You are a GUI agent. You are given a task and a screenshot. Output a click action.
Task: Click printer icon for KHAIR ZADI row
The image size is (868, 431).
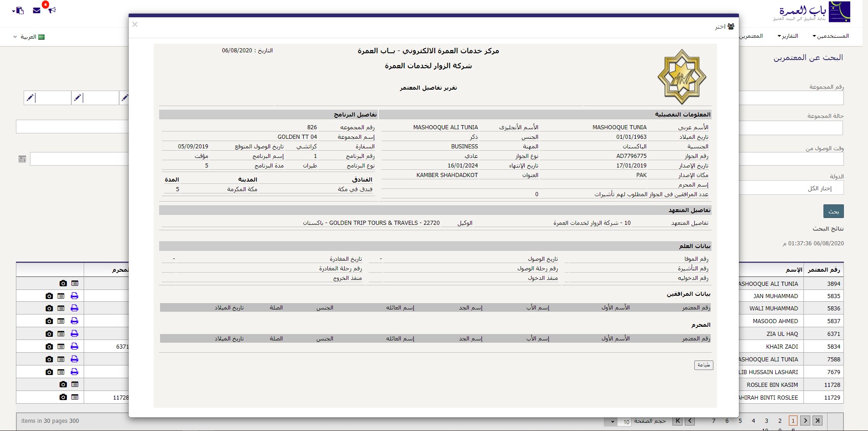tap(75, 346)
